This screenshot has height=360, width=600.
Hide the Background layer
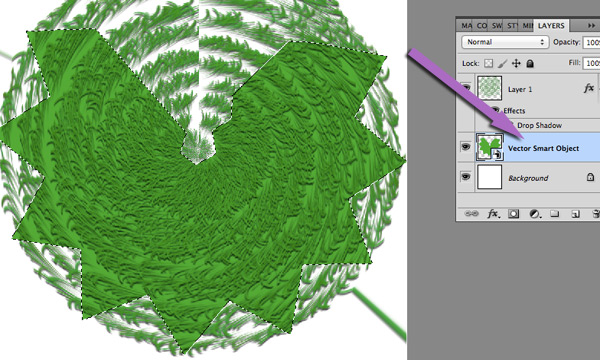(466, 176)
